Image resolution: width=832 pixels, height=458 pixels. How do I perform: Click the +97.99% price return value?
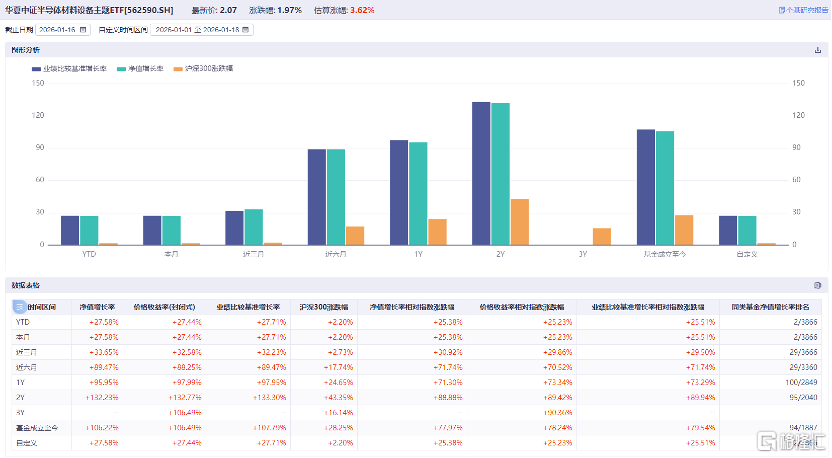[x=187, y=382]
